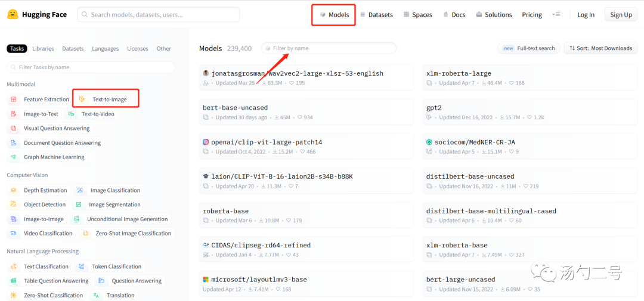Open the roberta-base model card

(x=306, y=215)
